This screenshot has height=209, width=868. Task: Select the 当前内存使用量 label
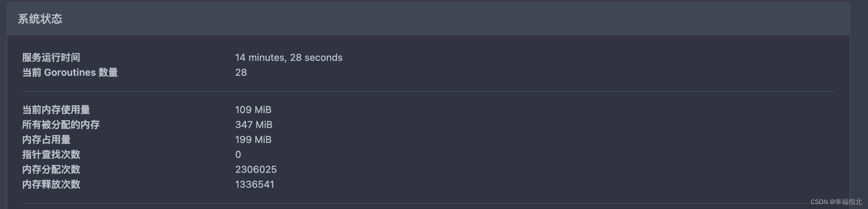pos(56,110)
